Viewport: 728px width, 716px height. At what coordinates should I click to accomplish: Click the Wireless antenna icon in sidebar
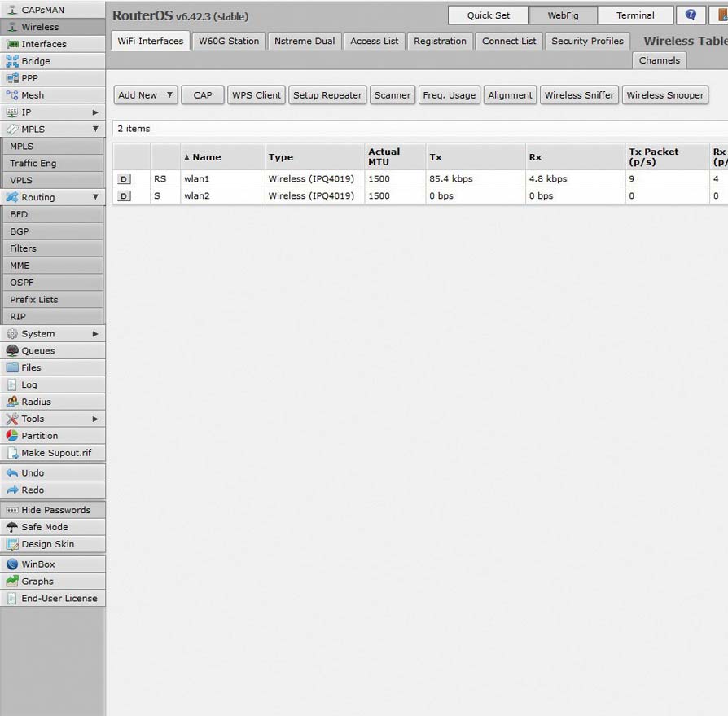point(12,27)
